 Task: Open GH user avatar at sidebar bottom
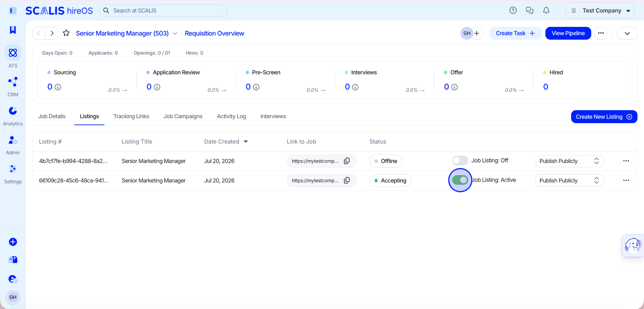13,297
